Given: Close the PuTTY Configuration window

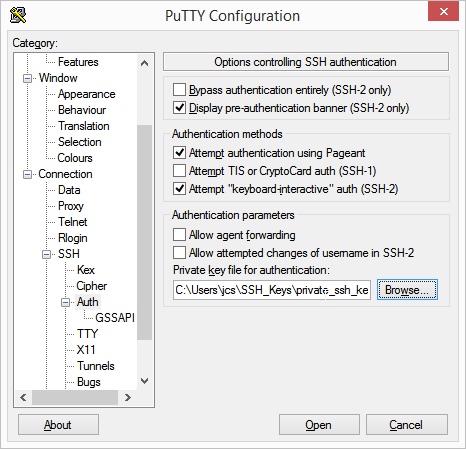Looking at the screenshot, I should coord(443,12).
